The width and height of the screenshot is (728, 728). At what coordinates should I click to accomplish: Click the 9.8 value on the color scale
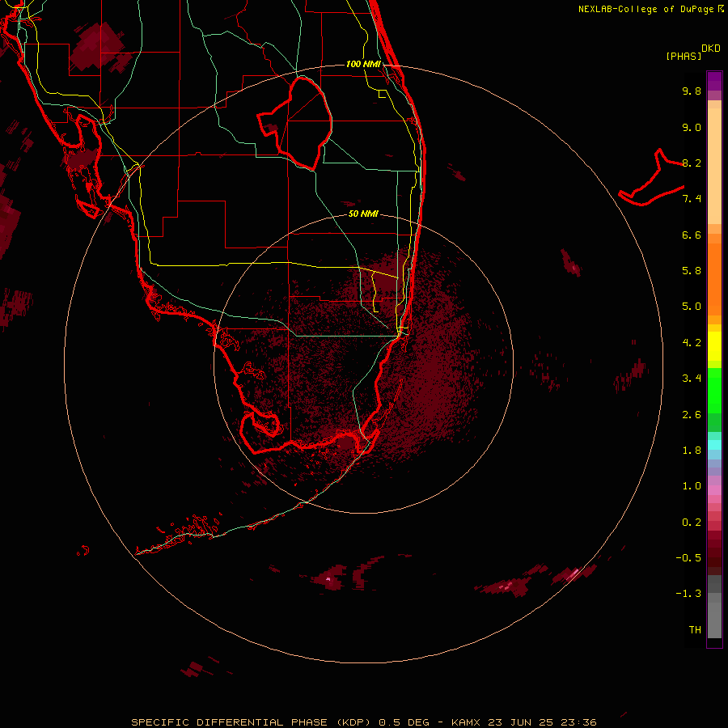click(692, 91)
